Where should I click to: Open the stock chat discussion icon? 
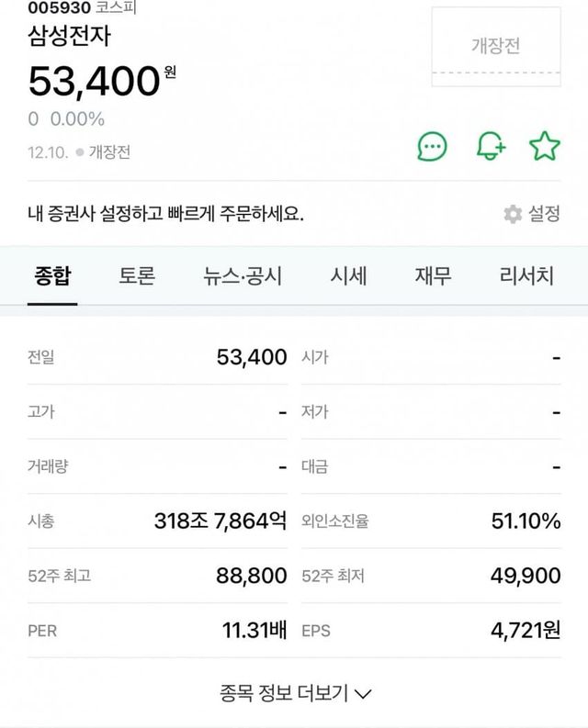433,146
